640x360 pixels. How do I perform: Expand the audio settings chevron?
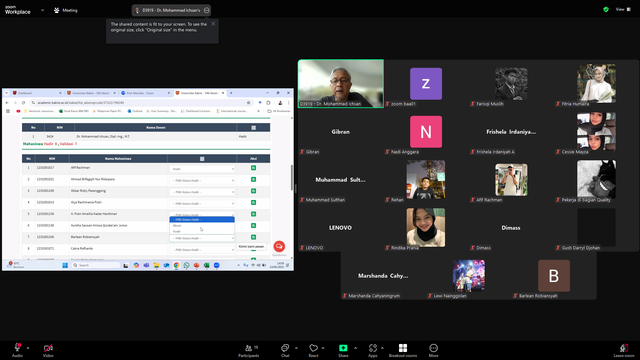28,348
